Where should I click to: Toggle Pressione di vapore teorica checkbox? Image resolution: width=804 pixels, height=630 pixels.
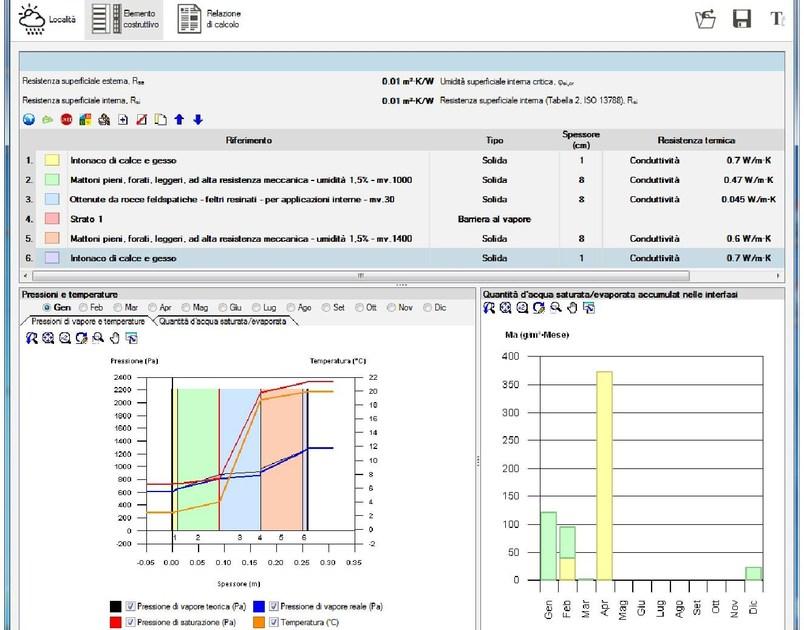pyautogui.click(x=130, y=606)
